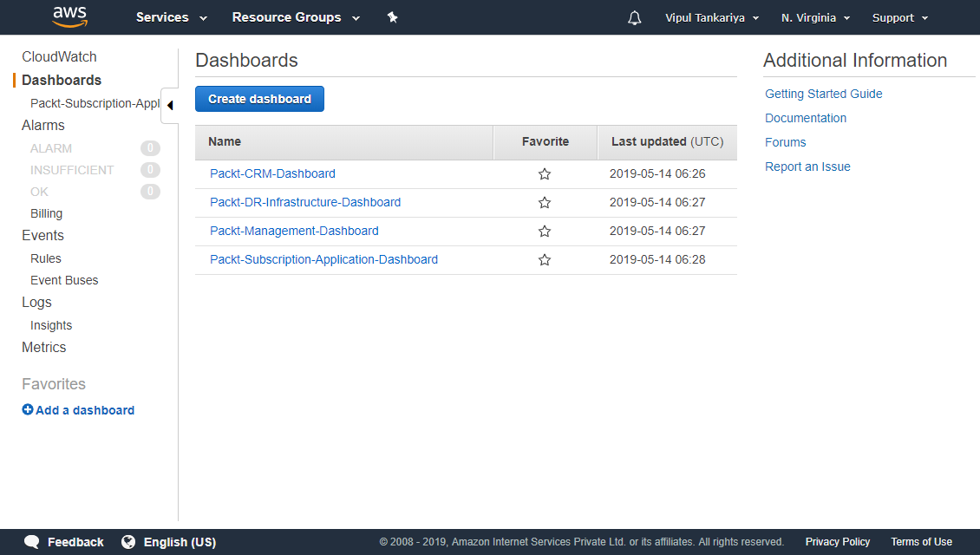980x555 pixels.
Task: Open the N. Virginia region selector
Action: pyautogui.click(x=815, y=17)
